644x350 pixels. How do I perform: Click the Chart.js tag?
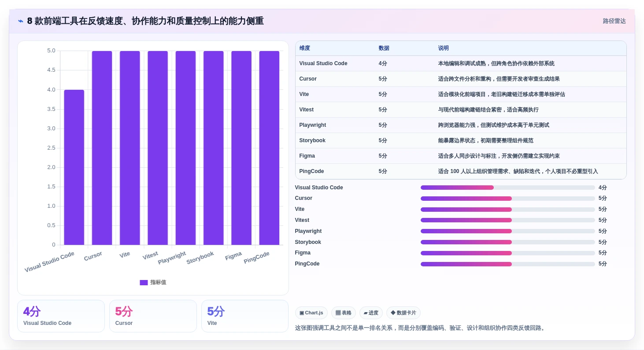(311, 313)
